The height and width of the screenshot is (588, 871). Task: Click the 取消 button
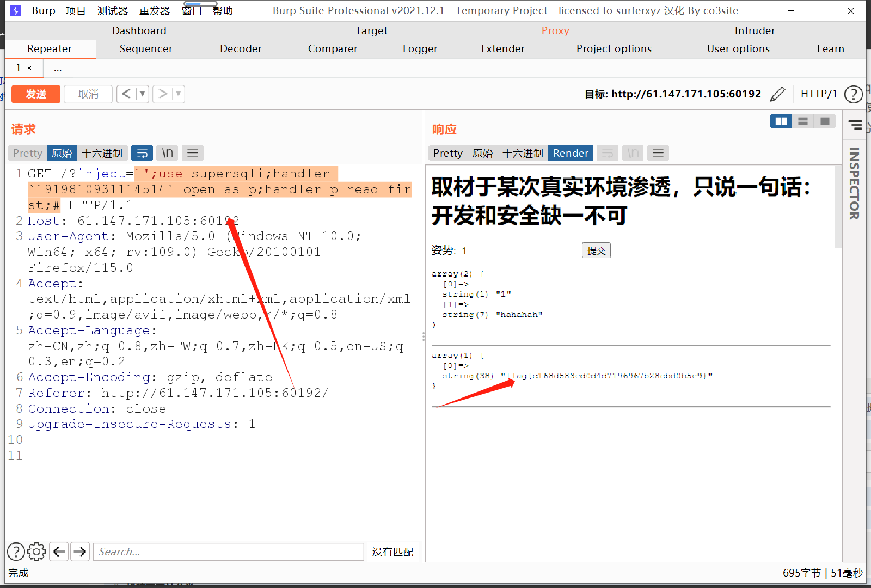click(x=88, y=94)
